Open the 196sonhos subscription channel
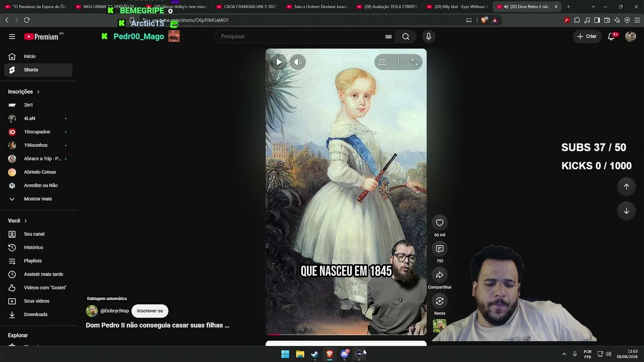This screenshot has width=644, height=362. pos(38,145)
